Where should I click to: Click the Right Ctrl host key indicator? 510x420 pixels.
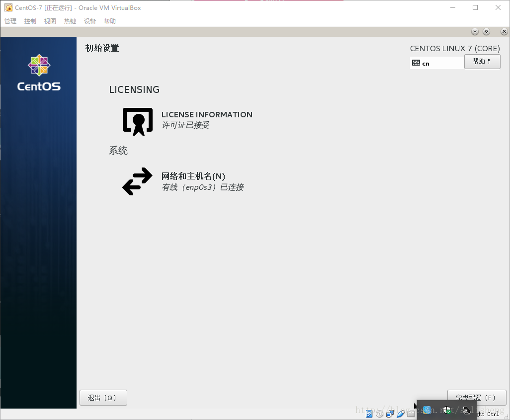click(487, 414)
